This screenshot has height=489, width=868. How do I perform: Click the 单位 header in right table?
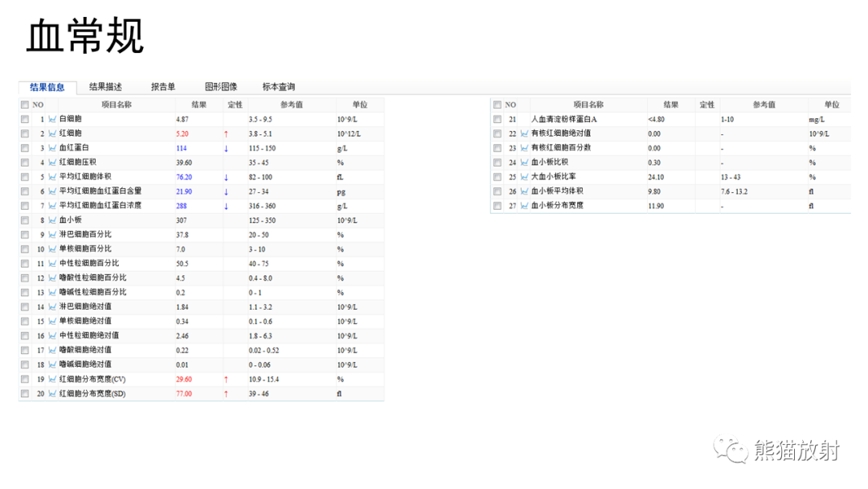(x=832, y=105)
